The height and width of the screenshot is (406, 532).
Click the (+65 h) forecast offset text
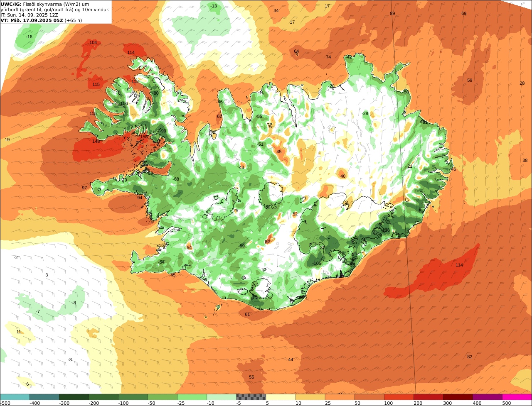tap(74, 20)
